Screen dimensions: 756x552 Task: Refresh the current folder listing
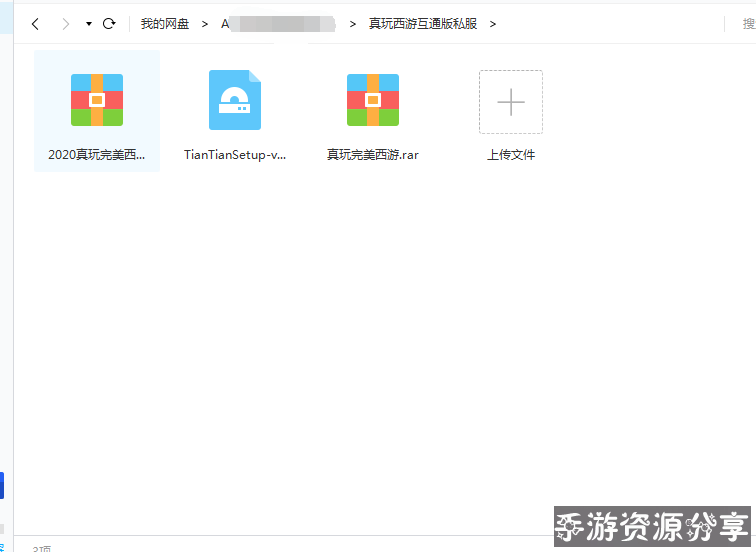point(109,23)
